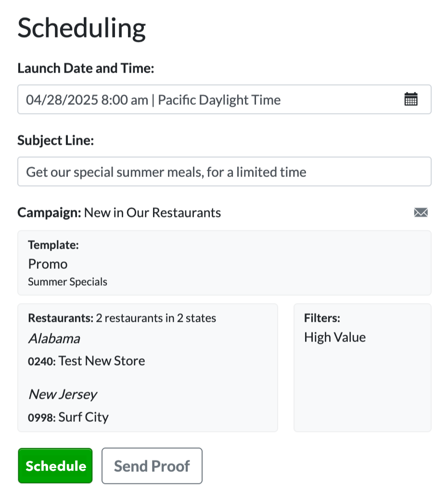Viewport: 448px width, 494px height.
Task: Click the New Jersey state heading
Action: [63, 394]
